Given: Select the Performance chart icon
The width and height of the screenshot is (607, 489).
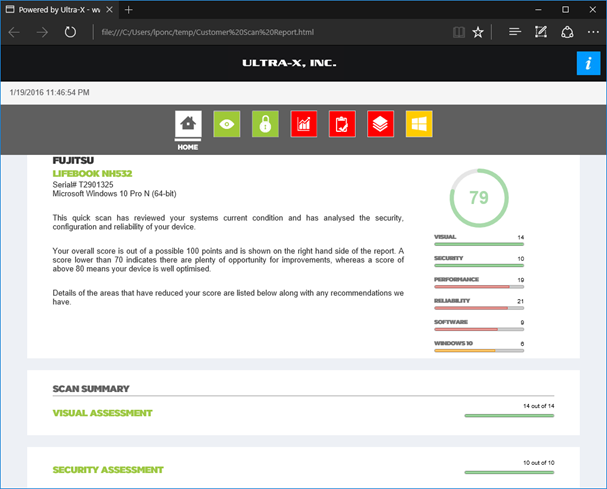Looking at the screenshot, I should coord(304,124).
